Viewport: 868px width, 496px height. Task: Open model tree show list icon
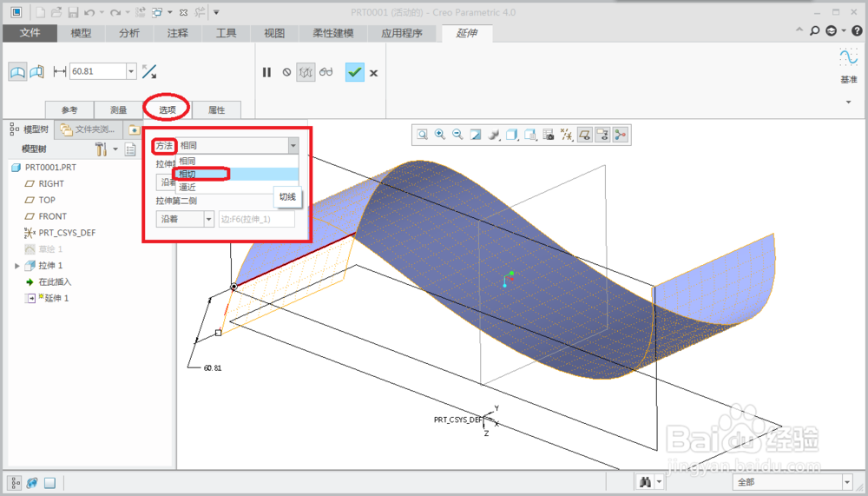(130, 149)
